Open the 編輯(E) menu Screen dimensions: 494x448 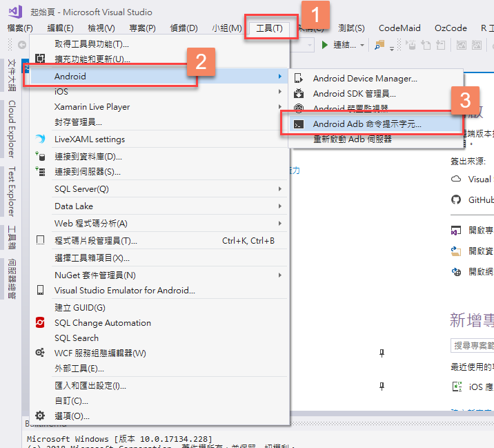60,28
